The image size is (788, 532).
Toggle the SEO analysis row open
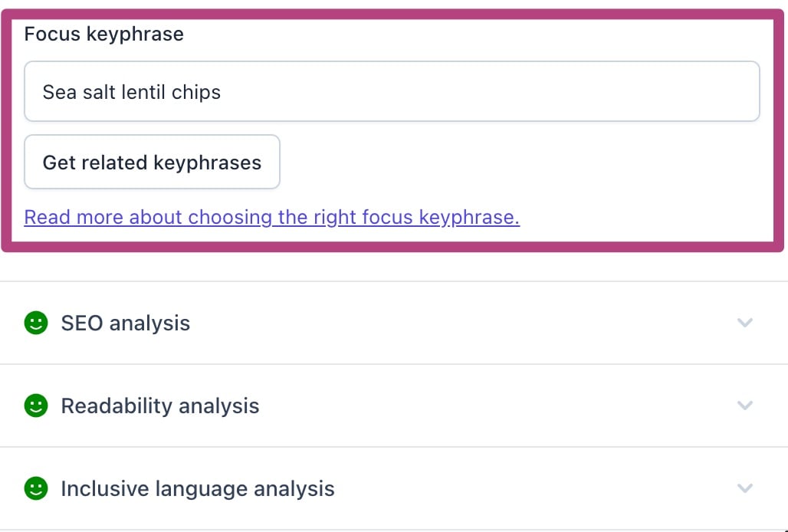394,323
